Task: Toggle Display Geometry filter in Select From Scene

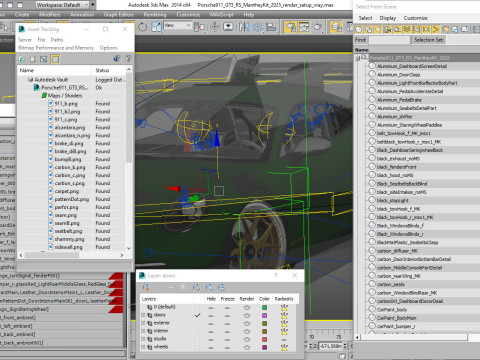Action: (x=359, y=30)
